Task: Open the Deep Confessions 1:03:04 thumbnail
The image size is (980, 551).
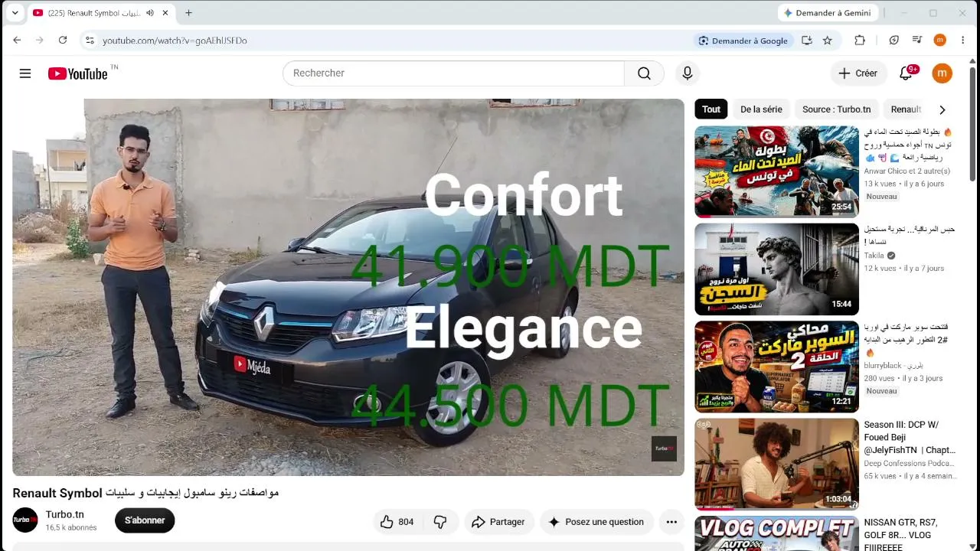Action: click(776, 464)
